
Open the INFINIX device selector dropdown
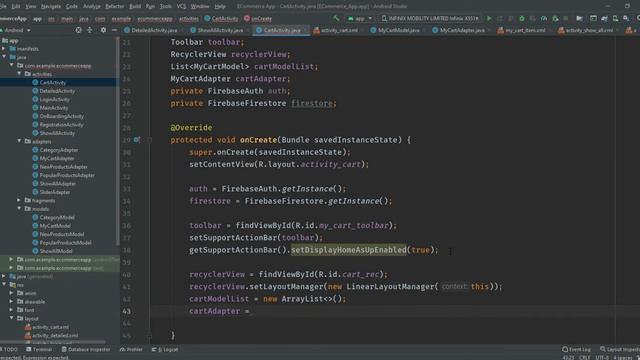[x=430, y=18]
